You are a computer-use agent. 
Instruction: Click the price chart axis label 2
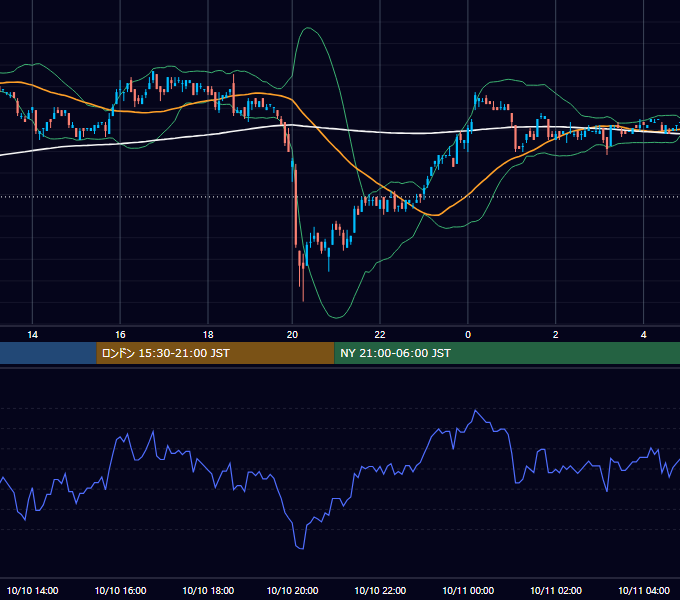(556, 335)
